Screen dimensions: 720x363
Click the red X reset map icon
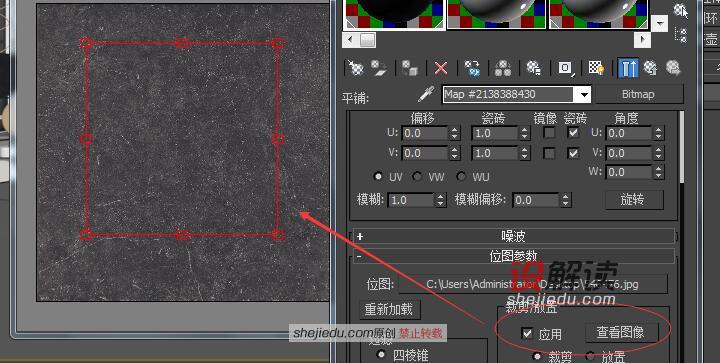click(x=441, y=68)
